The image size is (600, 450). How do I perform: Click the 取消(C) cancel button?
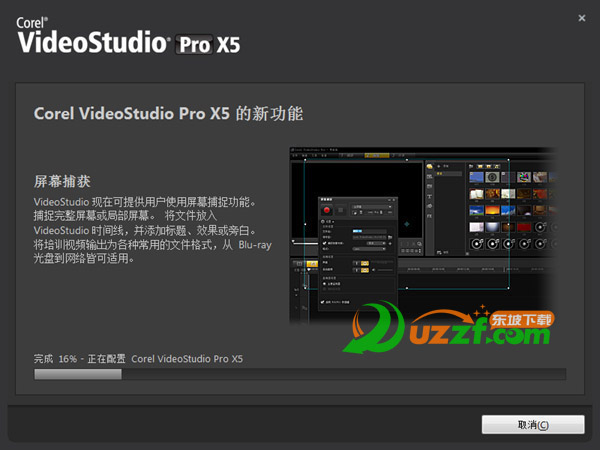pyautogui.click(x=533, y=424)
